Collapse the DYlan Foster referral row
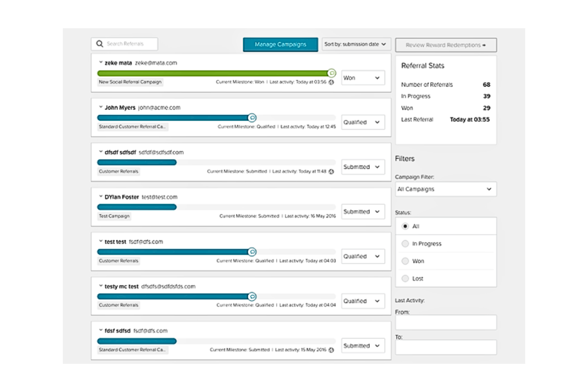 pos(101,196)
